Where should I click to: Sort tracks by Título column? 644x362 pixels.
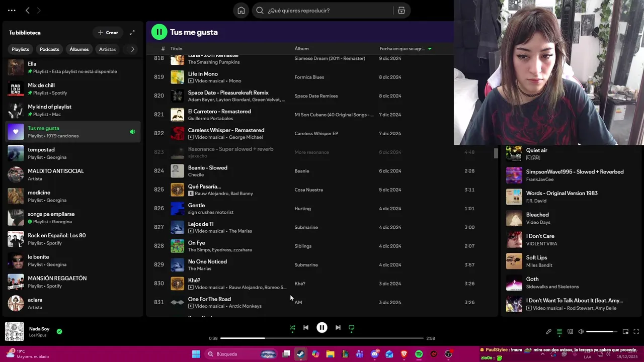[x=176, y=49]
